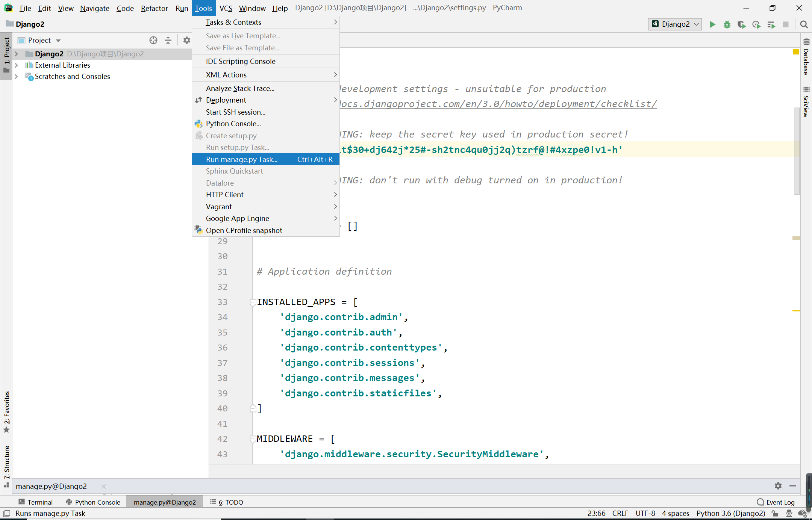
Task: Hide the manage.py tool window via minus icon
Action: click(793, 486)
